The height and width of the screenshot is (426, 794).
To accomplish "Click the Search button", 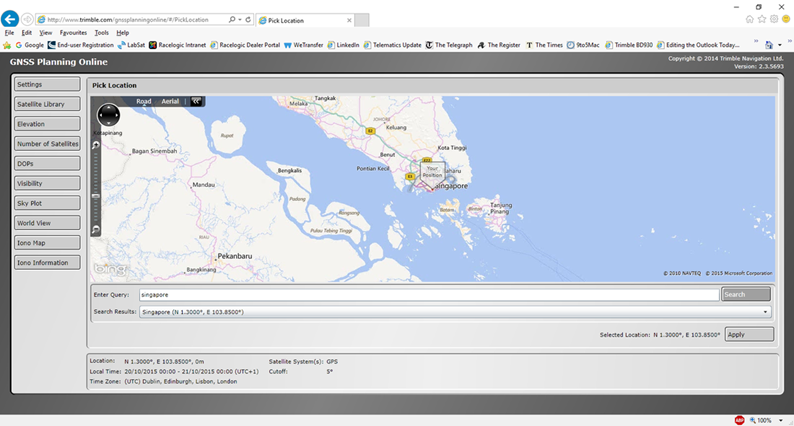I will [x=746, y=294].
